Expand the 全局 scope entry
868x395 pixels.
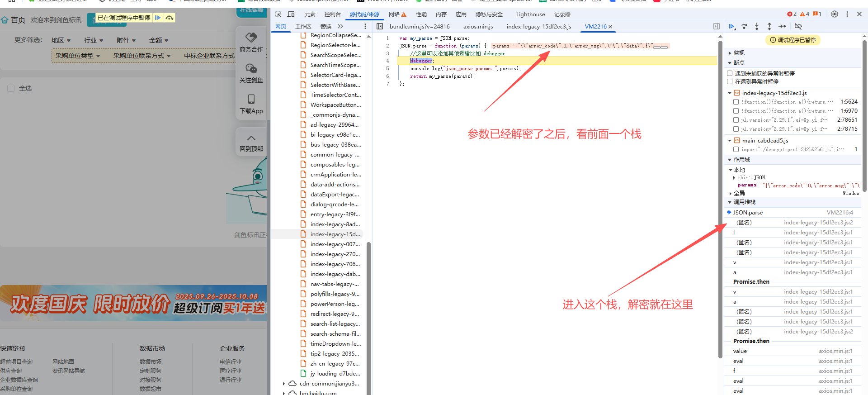click(731, 194)
